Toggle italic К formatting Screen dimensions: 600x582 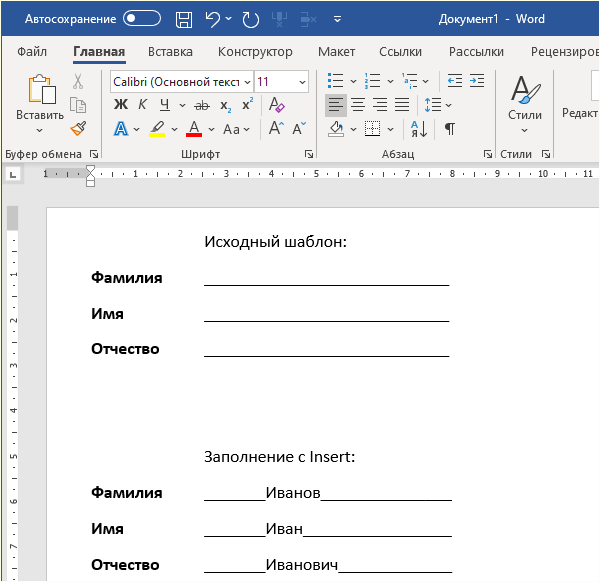[x=142, y=104]
